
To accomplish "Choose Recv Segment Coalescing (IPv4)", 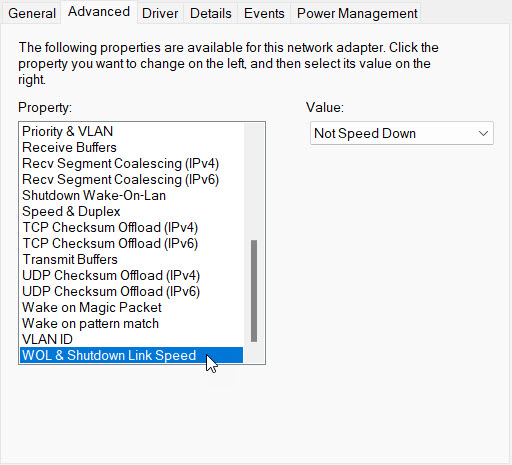I will (x=132, y=163).
